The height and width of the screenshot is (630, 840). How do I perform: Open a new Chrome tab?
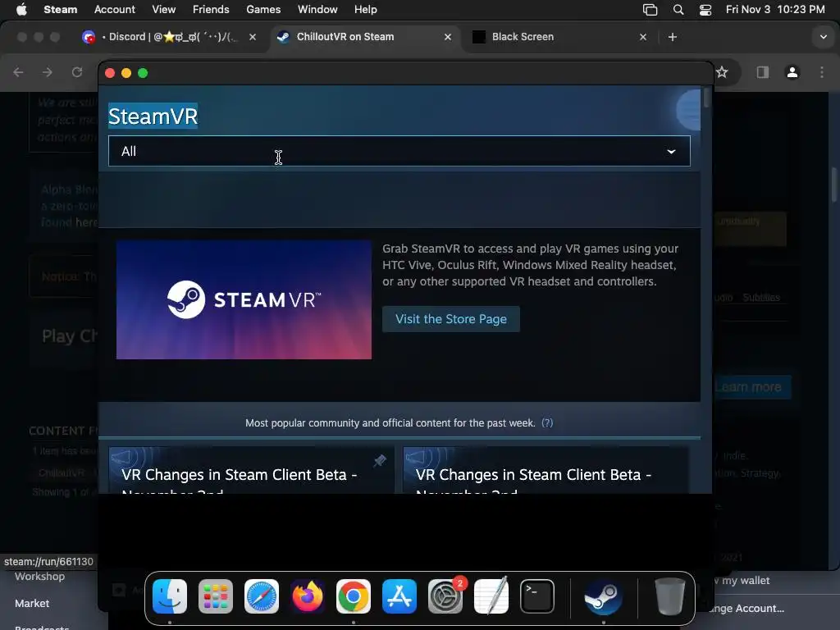pyautogui.click(x=673, y=36)
